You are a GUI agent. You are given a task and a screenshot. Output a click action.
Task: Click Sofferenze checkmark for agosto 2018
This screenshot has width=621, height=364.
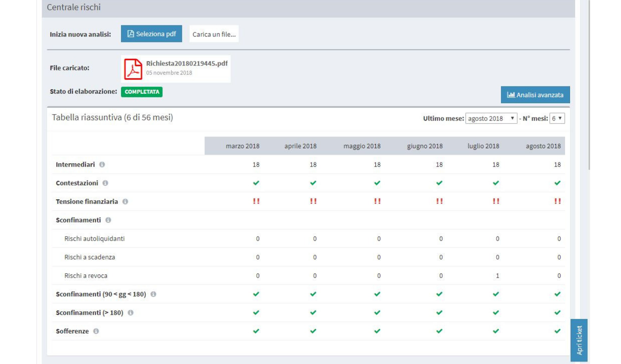(x=557, y=331)
